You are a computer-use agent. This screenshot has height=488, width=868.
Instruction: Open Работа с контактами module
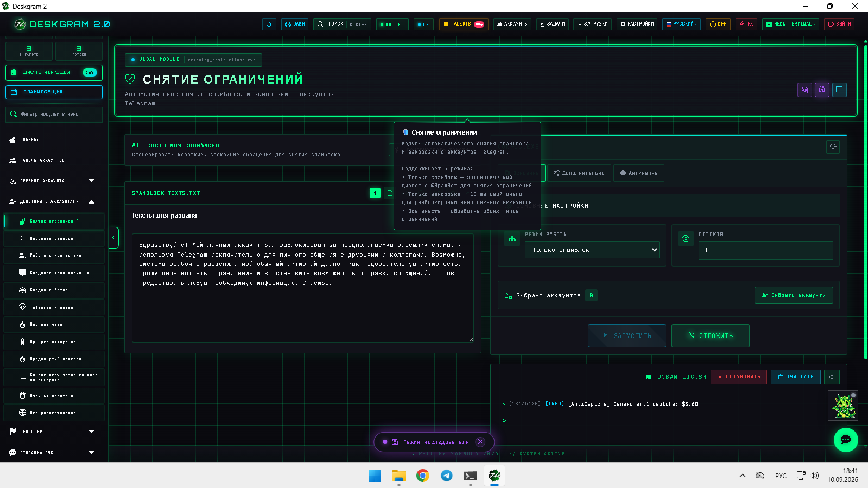point(54,256)
